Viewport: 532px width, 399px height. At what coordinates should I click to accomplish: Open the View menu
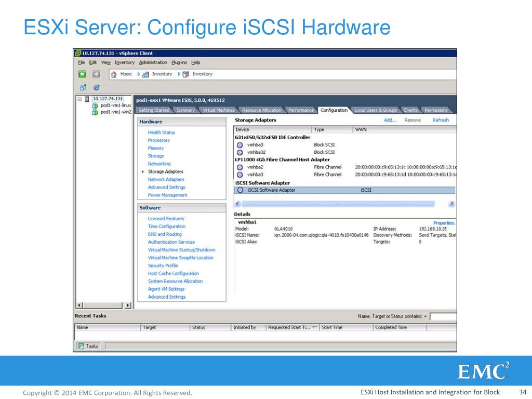click(x=106, y=62)
